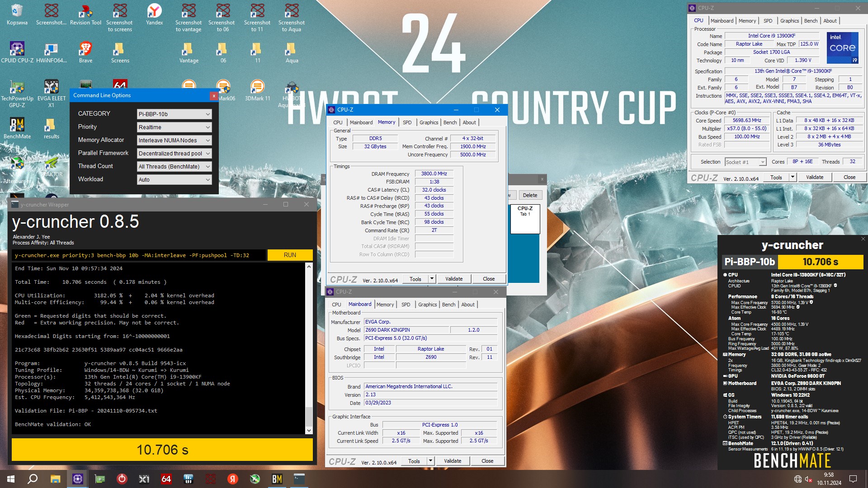Open the Revision Tool desktop shortcut
This screenshot has width=868, height=488.
pyautogui.click(x=85, y=14)
